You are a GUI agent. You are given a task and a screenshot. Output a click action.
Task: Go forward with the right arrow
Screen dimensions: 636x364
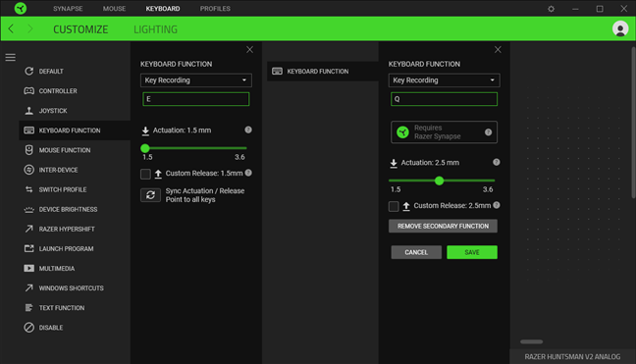(x=30, y=28)
